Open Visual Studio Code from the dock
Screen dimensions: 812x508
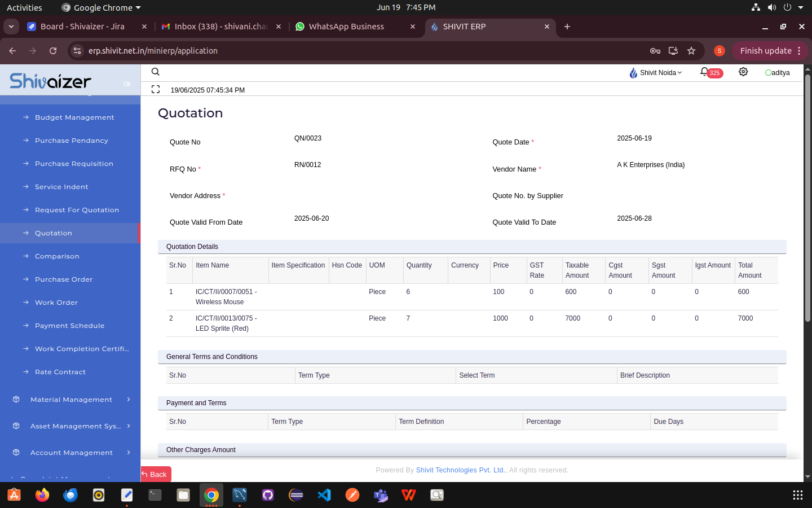click(324, 495)
